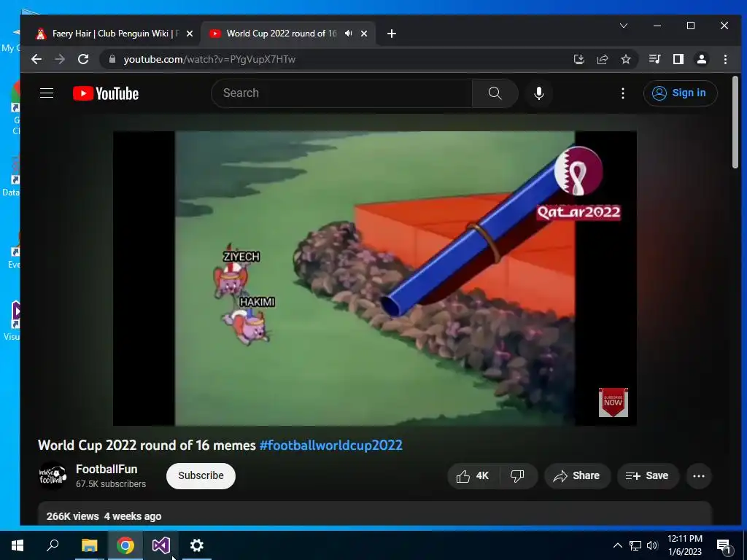Click the Subscribe Now overlay in video
This screenshot has height=560, width=747.
point(613,402)
